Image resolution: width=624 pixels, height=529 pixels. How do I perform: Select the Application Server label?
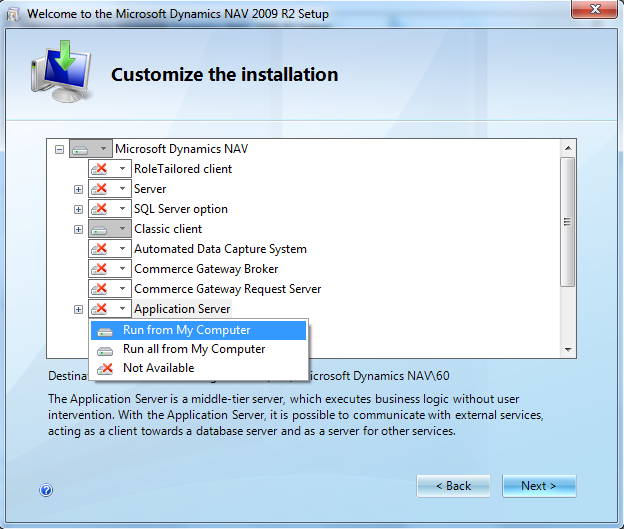click(x=182, y=309)
